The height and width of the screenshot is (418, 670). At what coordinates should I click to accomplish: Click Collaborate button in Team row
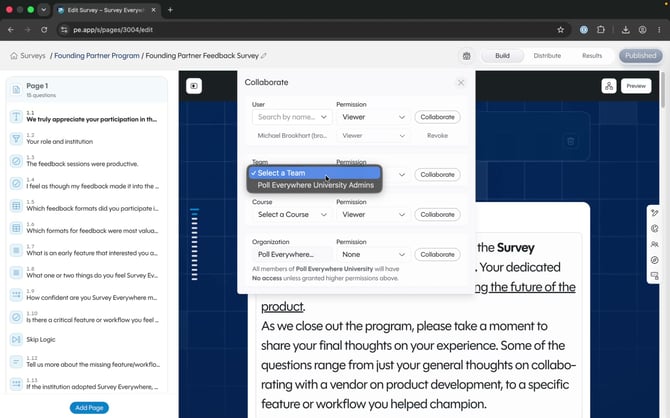[x=437, y=175]
